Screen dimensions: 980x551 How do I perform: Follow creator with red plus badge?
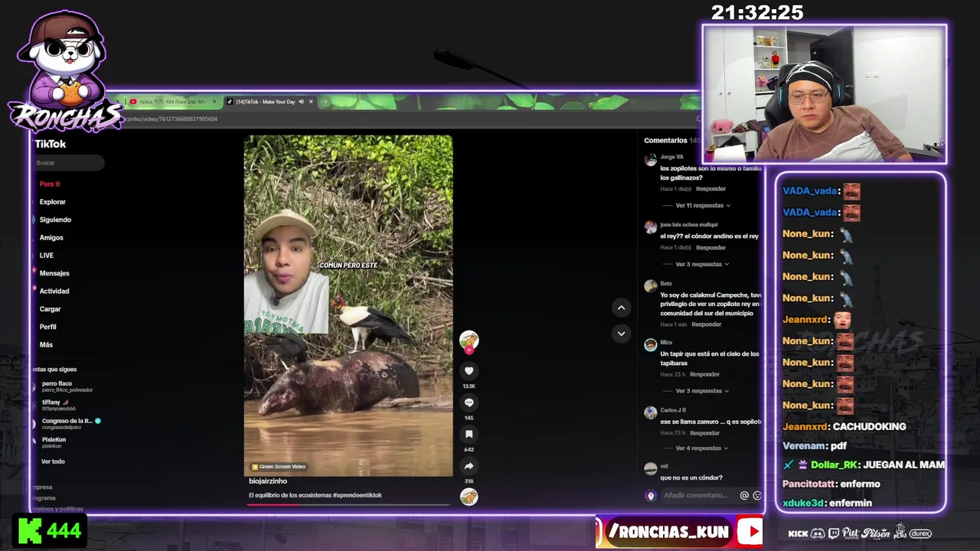pos(469,350)
